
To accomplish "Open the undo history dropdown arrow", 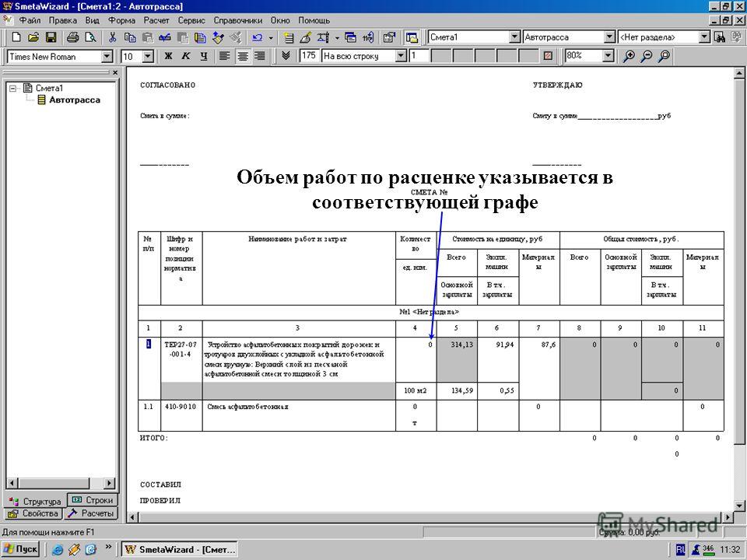I will click(x=271, y=37).
